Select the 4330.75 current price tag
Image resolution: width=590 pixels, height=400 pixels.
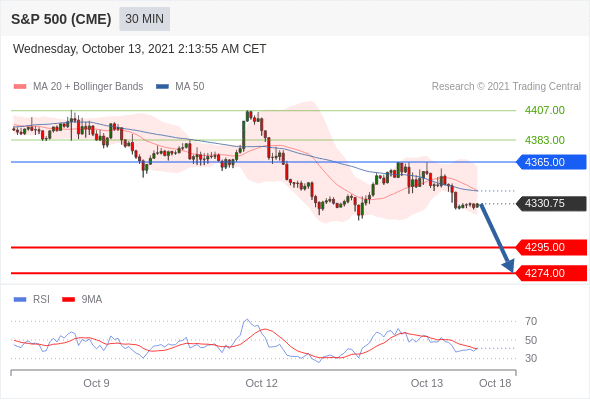pyautogui.click(x=551, y=204)
